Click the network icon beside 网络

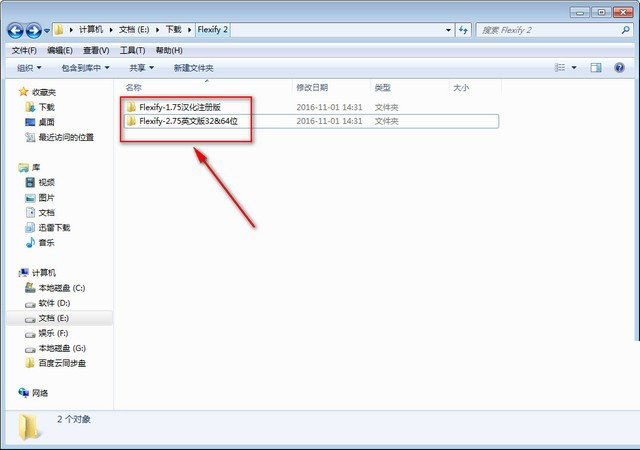click(23, 393)
